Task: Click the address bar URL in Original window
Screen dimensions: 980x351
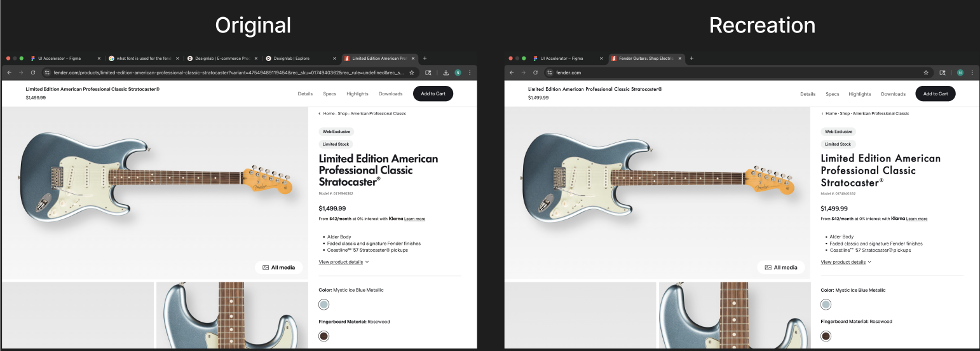Action: point(229,72)
